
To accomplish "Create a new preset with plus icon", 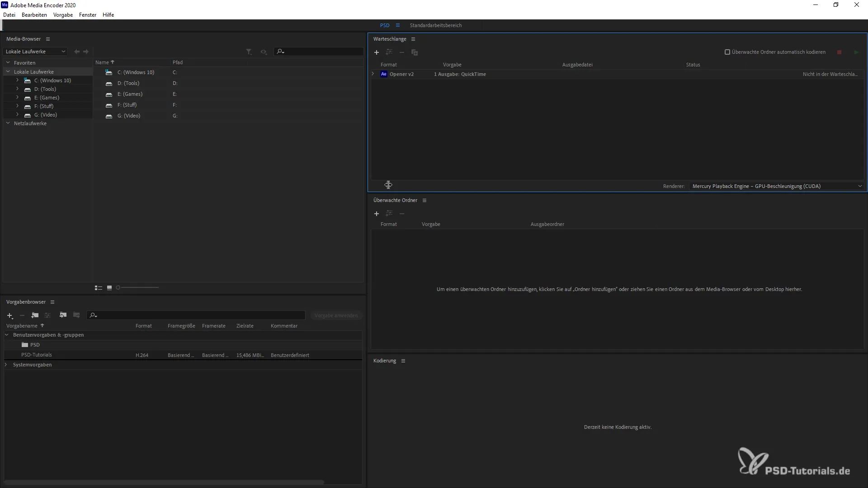I will click(10, 315).
